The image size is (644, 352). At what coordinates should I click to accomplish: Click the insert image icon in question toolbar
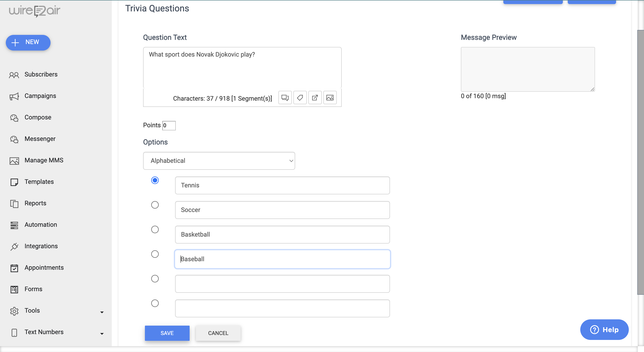tap(330, 98)
